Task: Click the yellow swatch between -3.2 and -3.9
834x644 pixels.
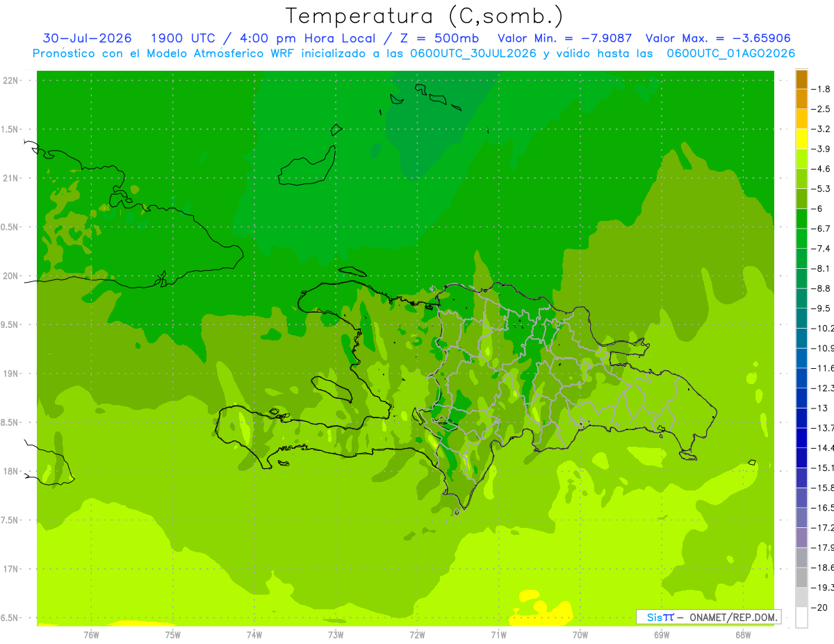Action: pos(801,139)
